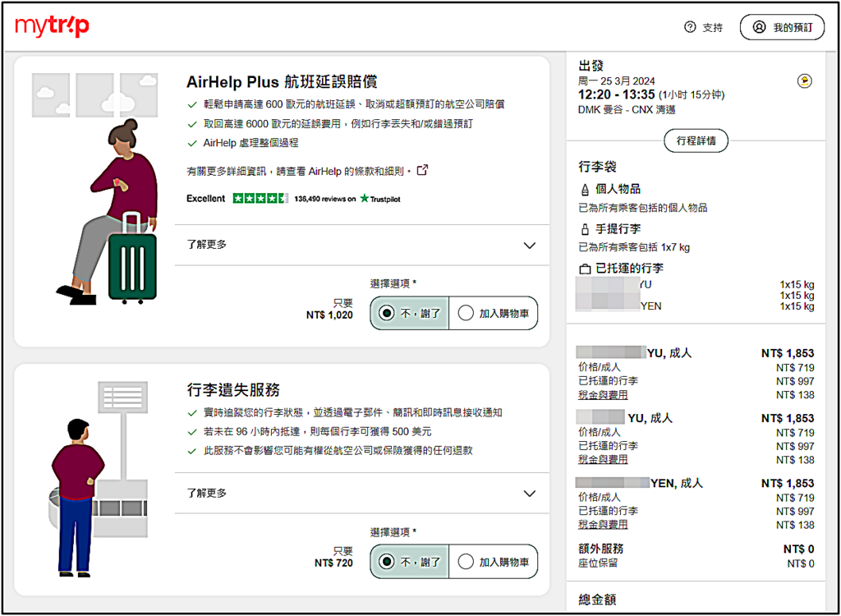Open 行程詳情 trip details
Screen dimensions: 841x616
[x=696, y=141]
